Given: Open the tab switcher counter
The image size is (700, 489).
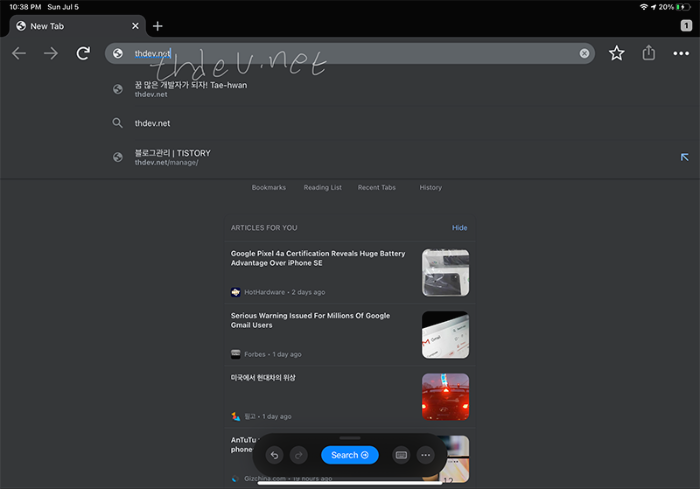Looking at the screenshot, I should click(686, 26).
